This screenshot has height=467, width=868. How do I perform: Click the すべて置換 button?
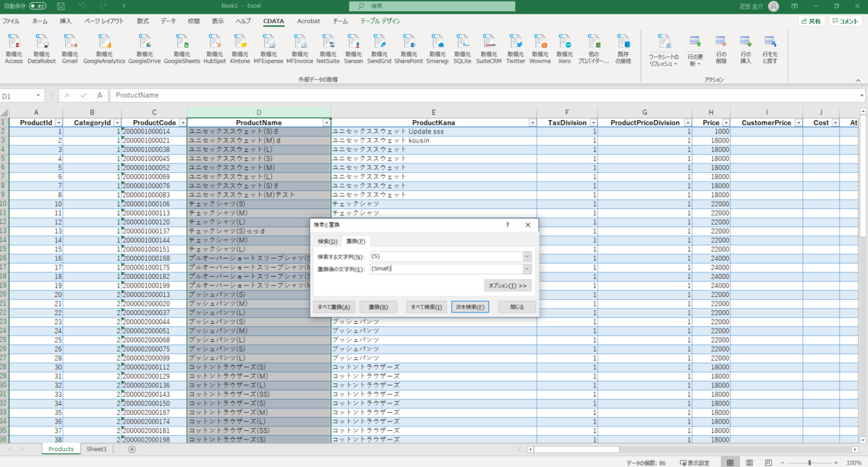pos(335,306)
